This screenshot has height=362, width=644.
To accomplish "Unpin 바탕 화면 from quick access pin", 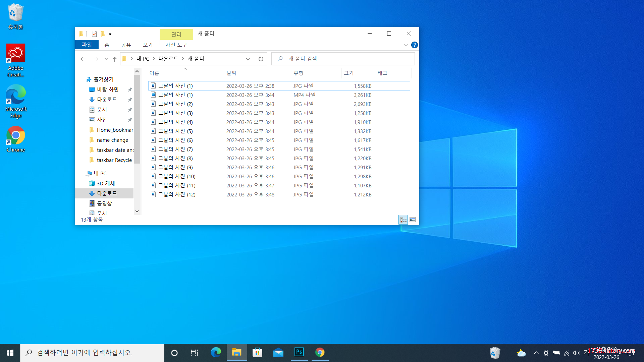I will click(x=130, y=89).
